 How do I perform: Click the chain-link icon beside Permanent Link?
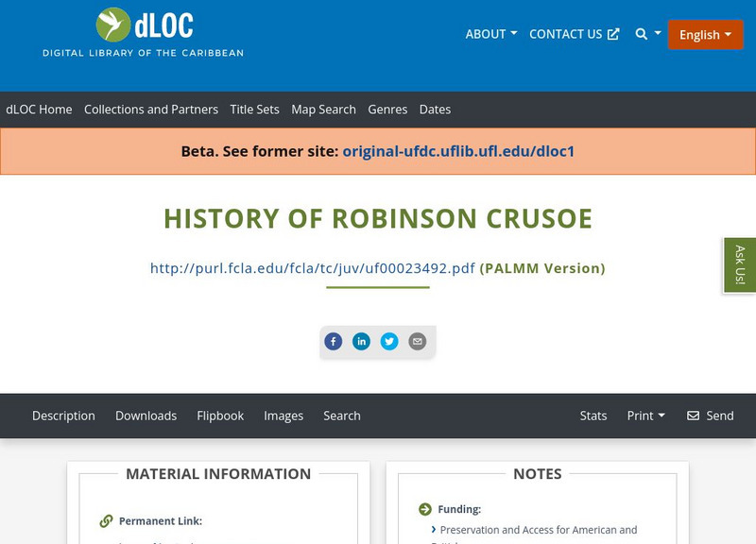point(104,519)
